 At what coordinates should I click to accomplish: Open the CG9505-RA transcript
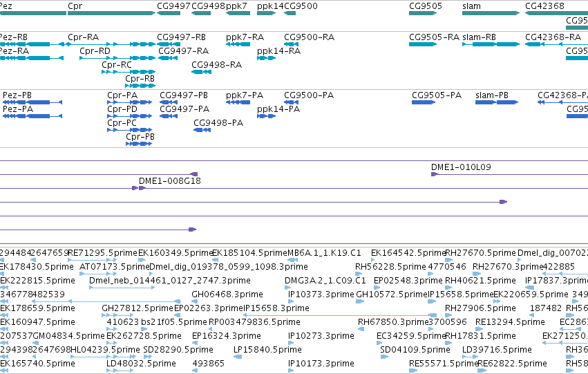coord(423,44)
